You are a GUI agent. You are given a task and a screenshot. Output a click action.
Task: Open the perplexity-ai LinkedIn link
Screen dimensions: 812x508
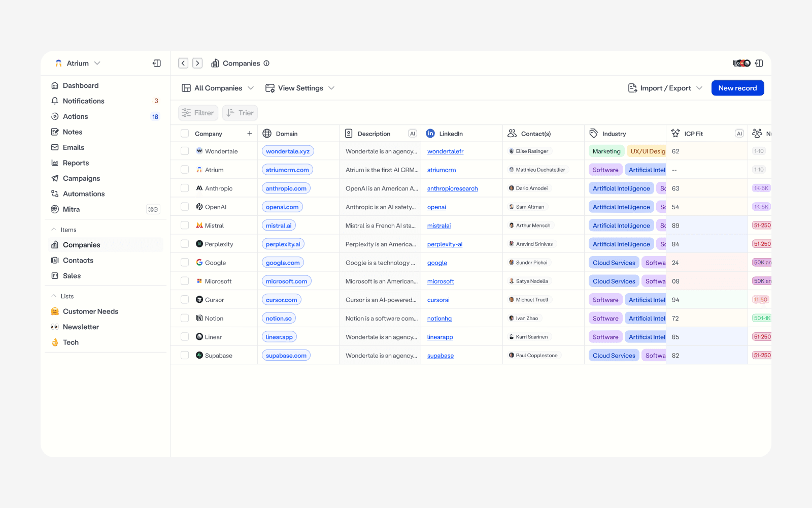[445, 244]
